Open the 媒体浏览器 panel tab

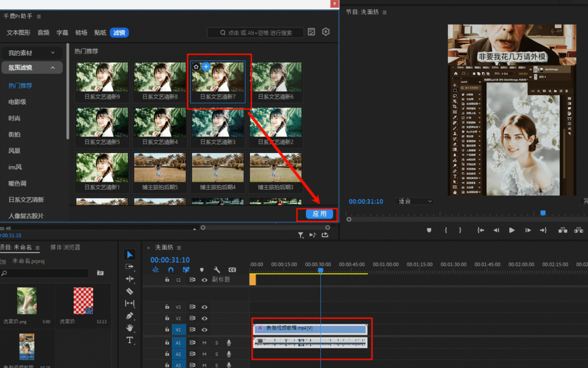65,247
